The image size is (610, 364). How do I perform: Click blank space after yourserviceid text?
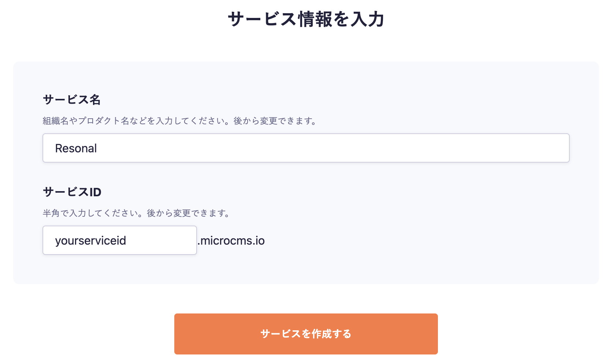pos(165,240)
